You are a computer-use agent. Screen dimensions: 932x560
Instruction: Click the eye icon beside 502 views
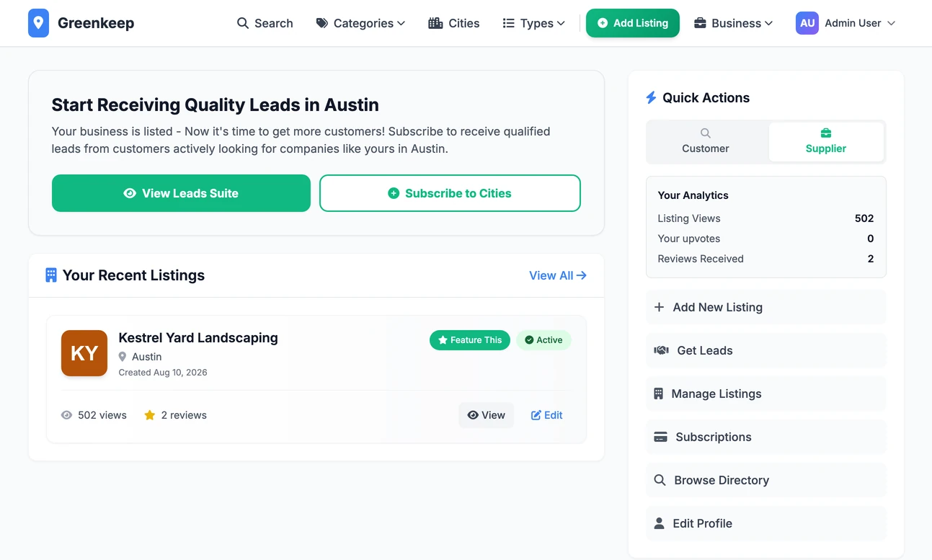pyautogui.click(x=67, y=415)
